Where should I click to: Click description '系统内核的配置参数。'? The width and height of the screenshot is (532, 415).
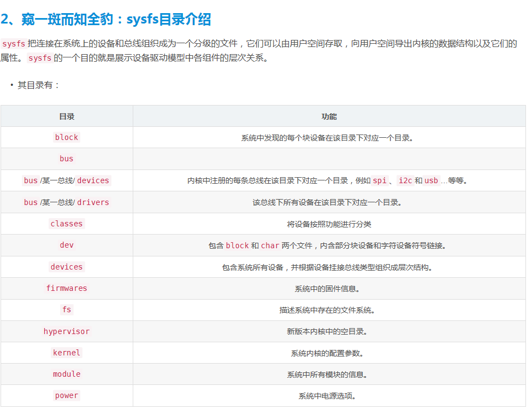coord(327,353)
